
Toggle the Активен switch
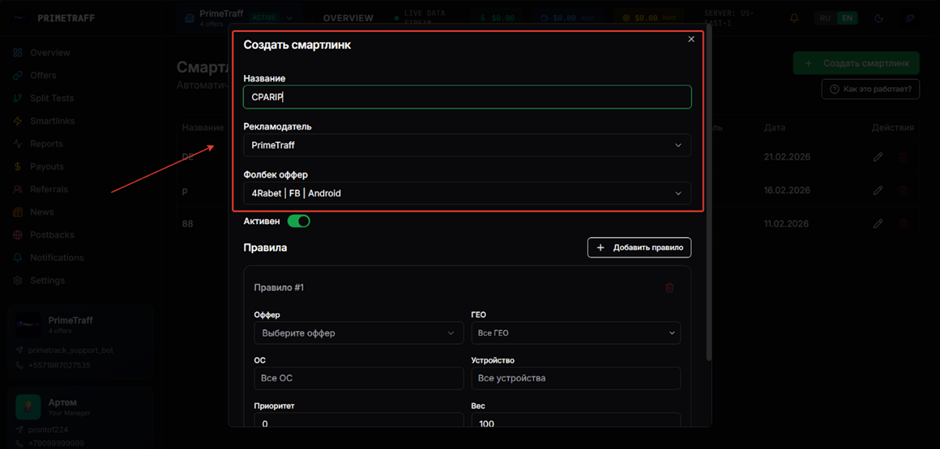tap(298, 221)
